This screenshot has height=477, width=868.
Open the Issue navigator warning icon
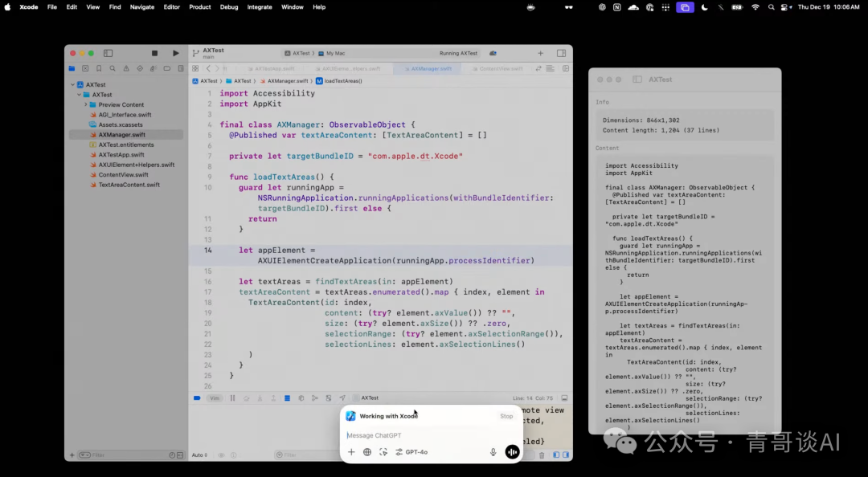coord(125,69)
